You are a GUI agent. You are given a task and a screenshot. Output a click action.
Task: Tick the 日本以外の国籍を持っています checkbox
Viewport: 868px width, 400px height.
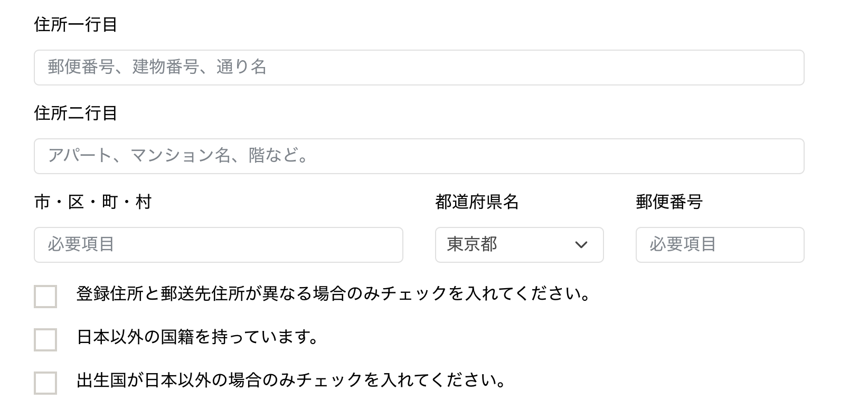[x=45, y=340]
